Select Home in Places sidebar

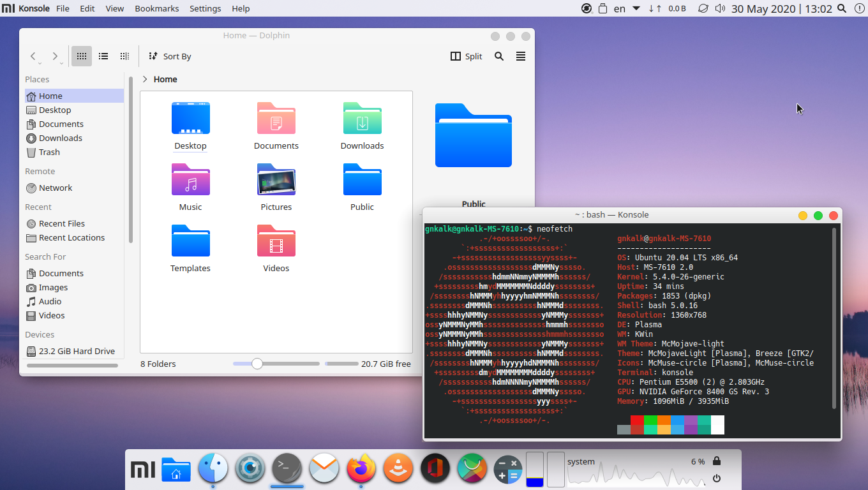point(74,96)
